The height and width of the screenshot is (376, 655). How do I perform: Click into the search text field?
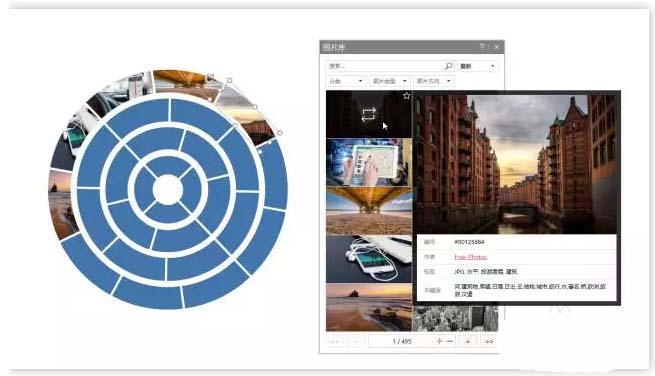pyautogui.click(x=384, y=66)
